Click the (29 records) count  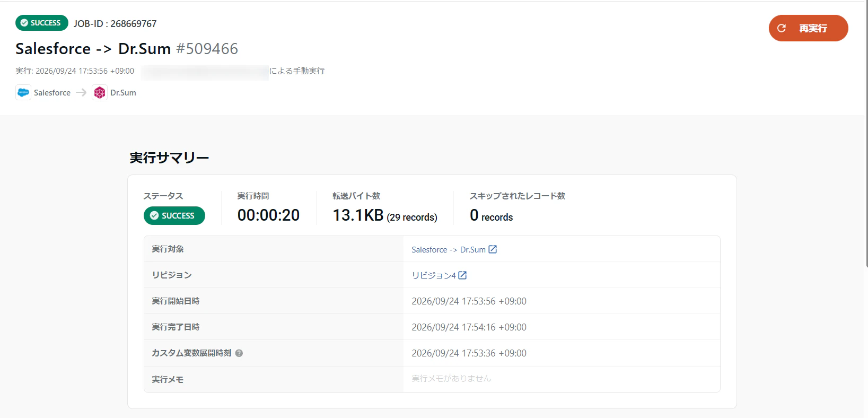point(412,217)
